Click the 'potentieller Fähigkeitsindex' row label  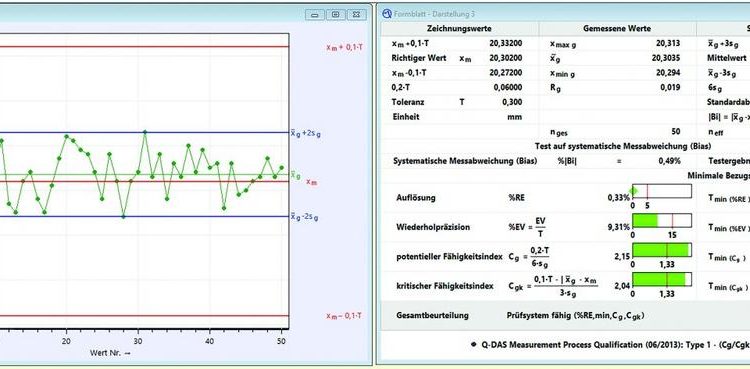pos(449,257)
